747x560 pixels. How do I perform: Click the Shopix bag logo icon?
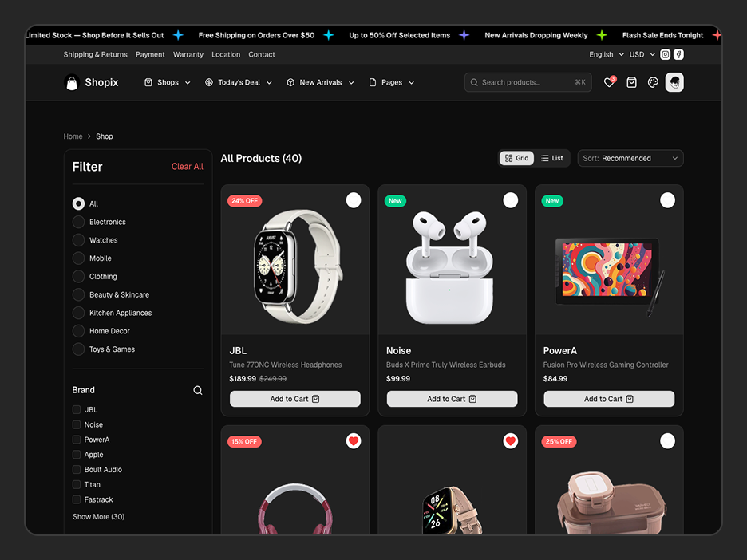point(72,82)
